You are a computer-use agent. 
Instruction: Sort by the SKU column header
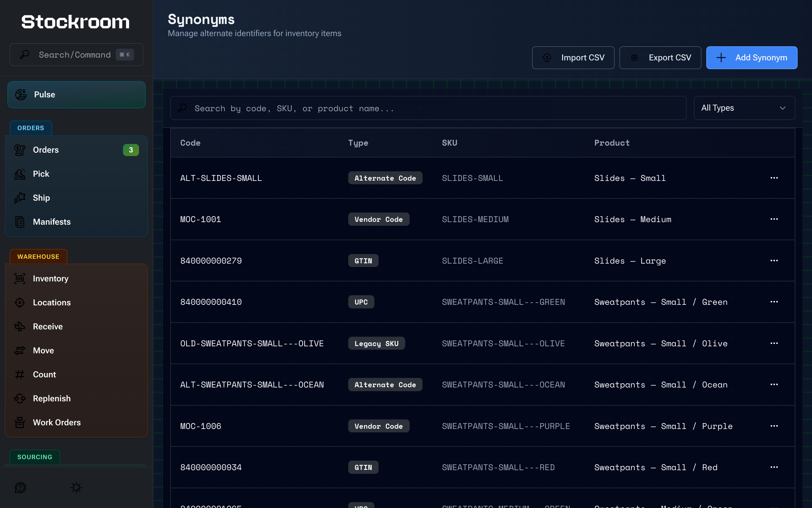450,143
